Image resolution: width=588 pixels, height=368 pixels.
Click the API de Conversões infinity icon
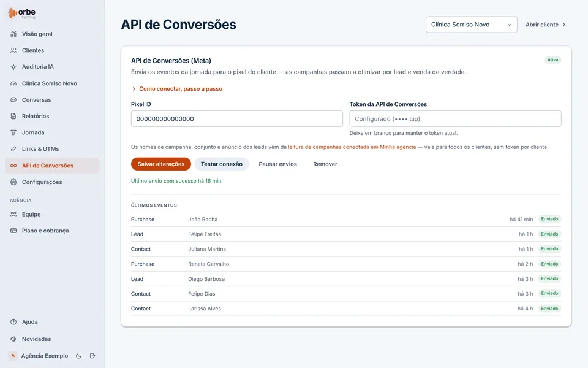pos(13,166)
